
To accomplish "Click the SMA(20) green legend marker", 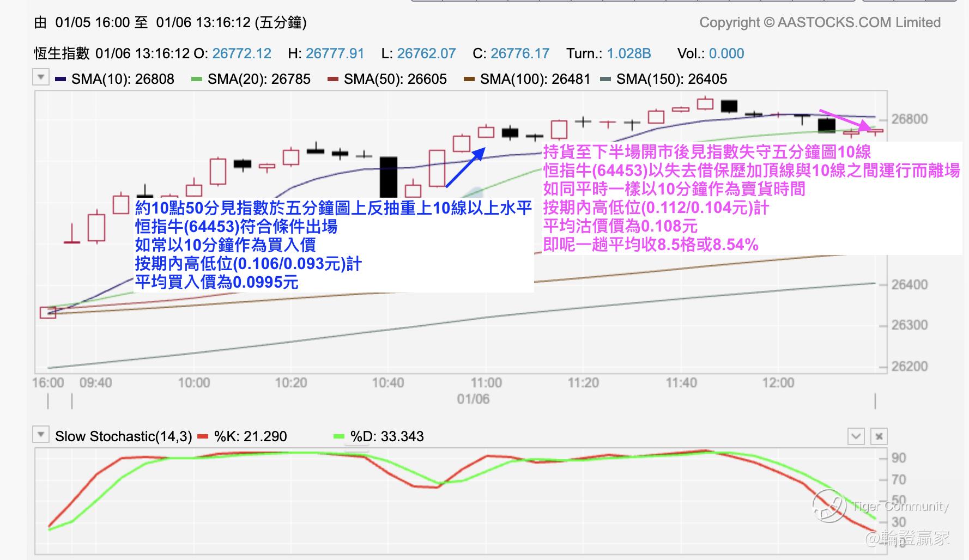I will [x=197, y=80].
